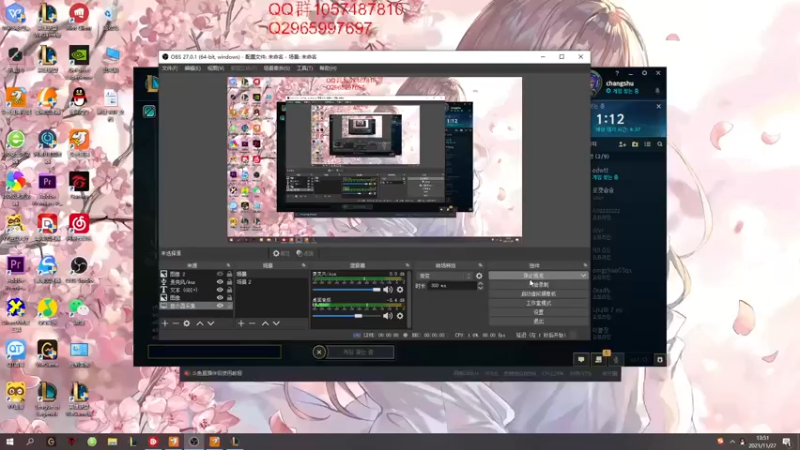Toggle visibility of 图像 2 source

(220, 274)
